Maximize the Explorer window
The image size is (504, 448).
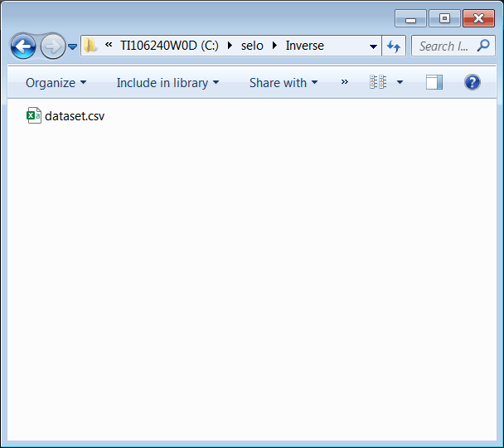coord(445,18)
